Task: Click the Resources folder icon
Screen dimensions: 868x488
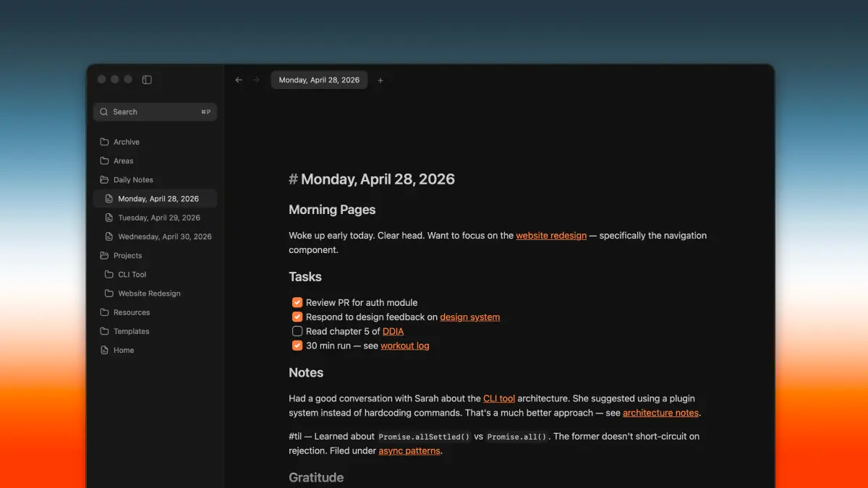Action: 104,312
